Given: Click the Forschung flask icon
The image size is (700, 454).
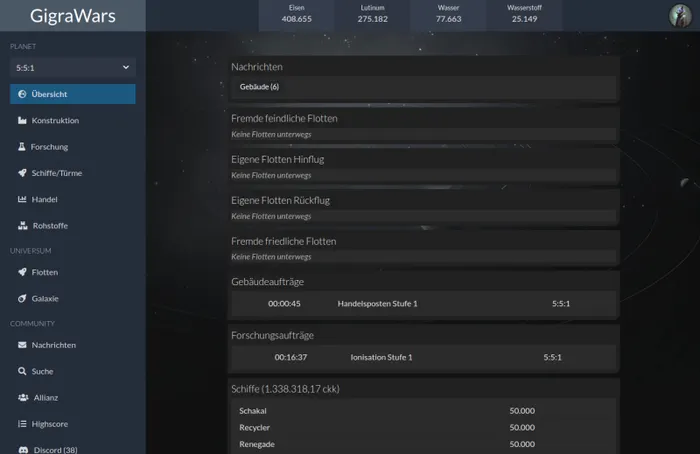Looking at the screenshot, I should 21,146.
